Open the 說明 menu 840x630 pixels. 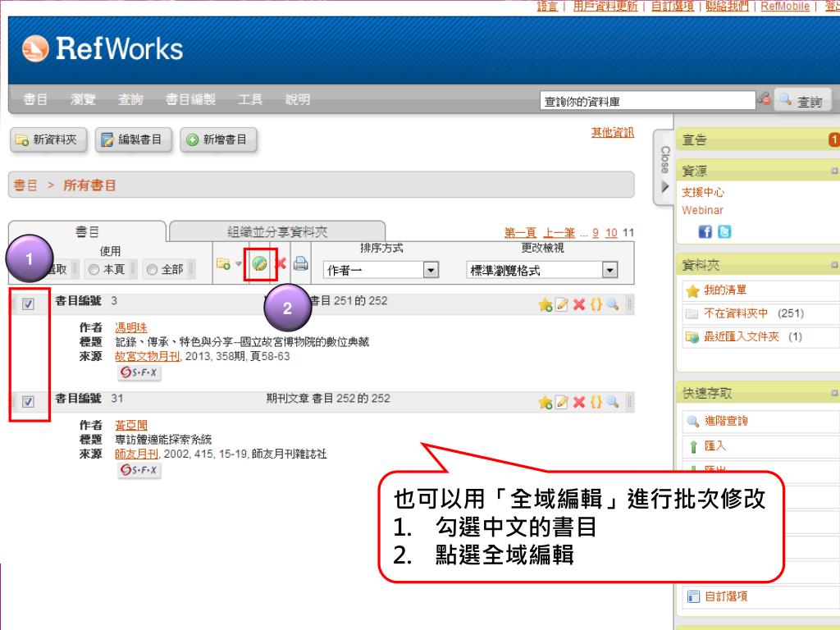coord(298,99)
